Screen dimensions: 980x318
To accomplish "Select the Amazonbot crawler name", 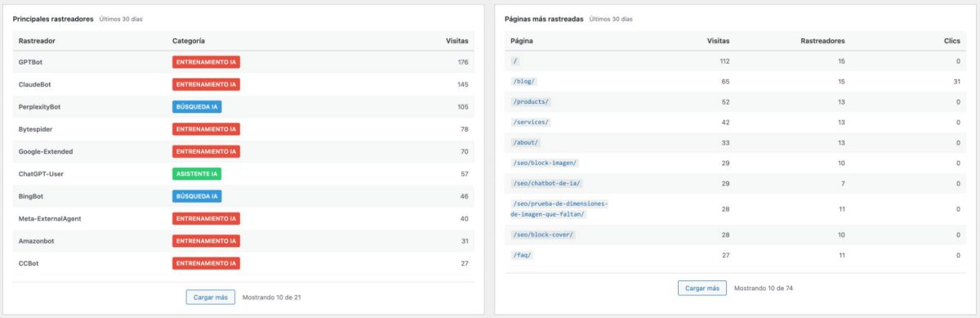I will coord(38,240).
